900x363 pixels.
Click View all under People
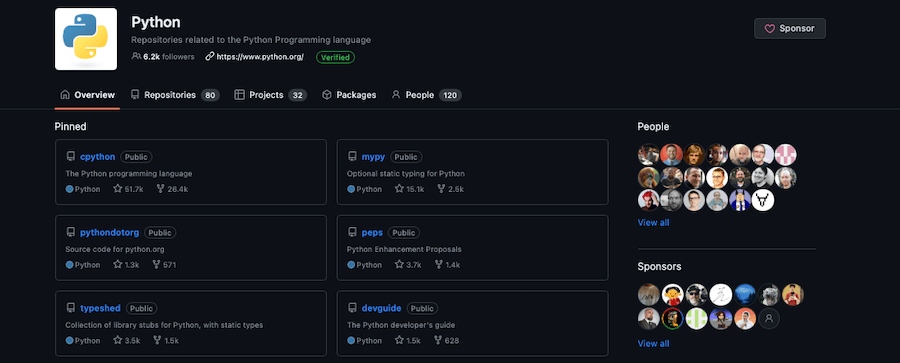click(x=653, y=222)
